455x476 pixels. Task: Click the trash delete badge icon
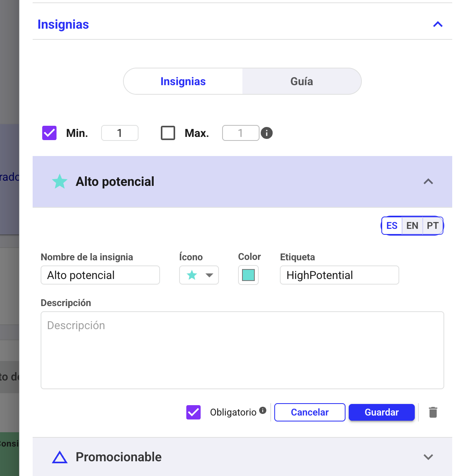coord(433,412)
